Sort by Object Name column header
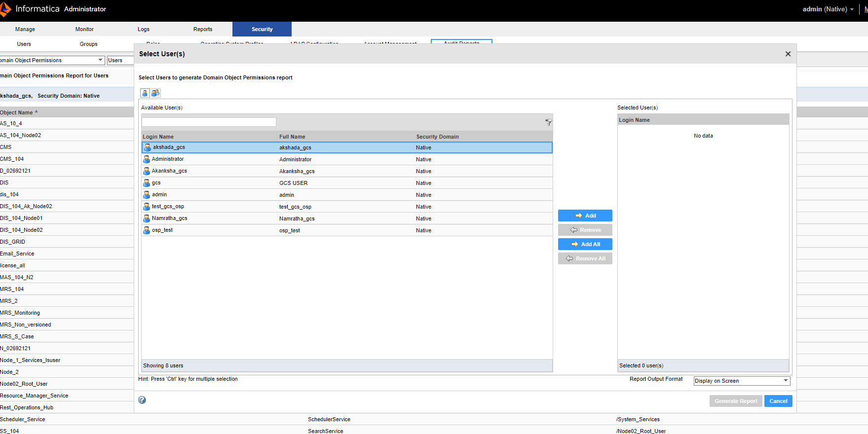 coord(19,112)
